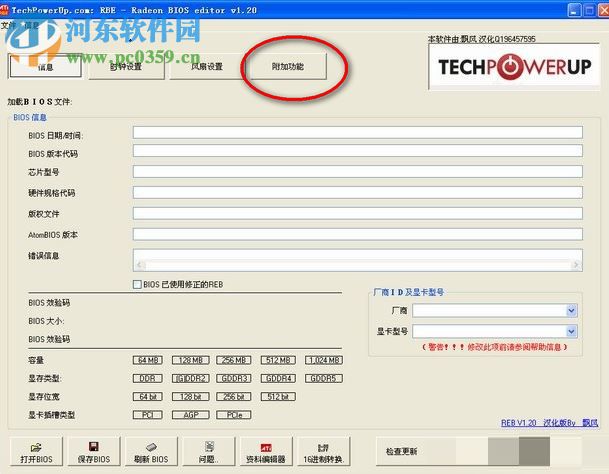Click the right arrow of 错误信息 scrollbar
This screenshot has width=609, height=474.
576,265
